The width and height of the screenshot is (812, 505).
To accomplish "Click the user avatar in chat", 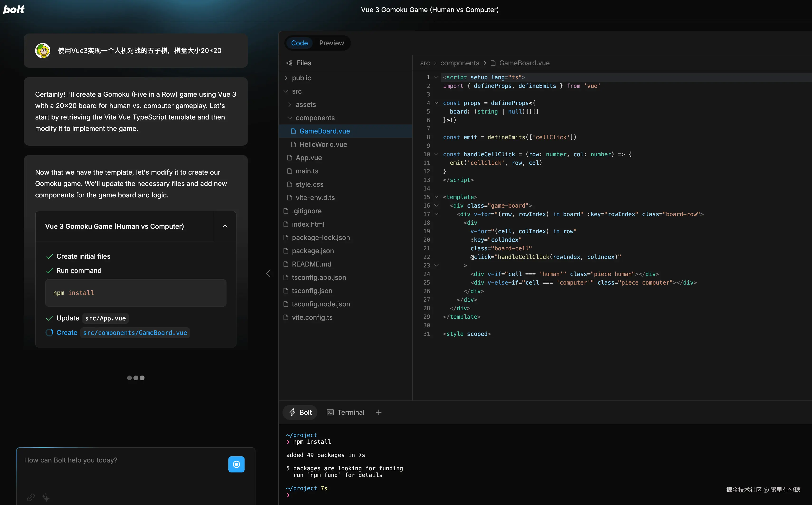I will point(43,50).
